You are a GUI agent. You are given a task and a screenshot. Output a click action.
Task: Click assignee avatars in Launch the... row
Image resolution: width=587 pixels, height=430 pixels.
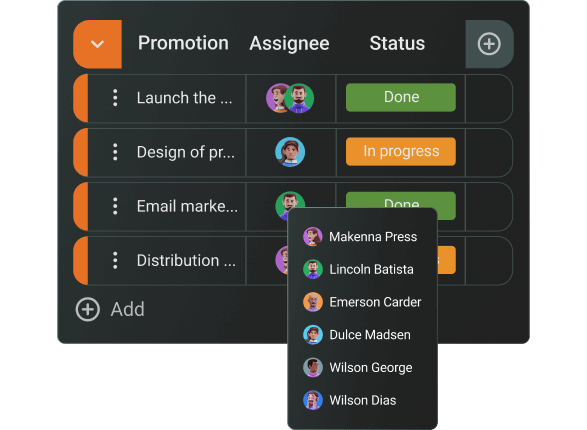click(290, 98)
